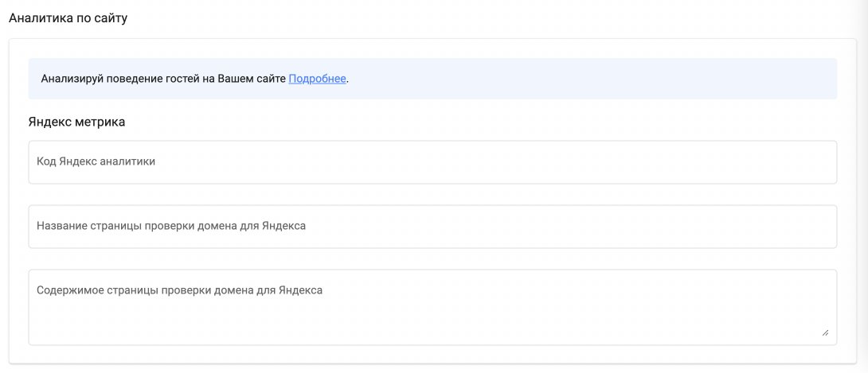Click the textarea resize handle corner

[x=825, y=333]
